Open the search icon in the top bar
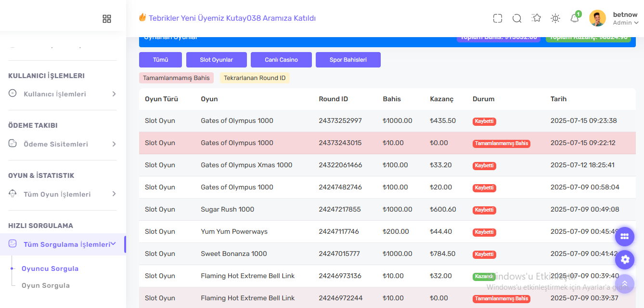Viewport: 644px width, 308px height. pyautogui.click(x=517, y=18)
